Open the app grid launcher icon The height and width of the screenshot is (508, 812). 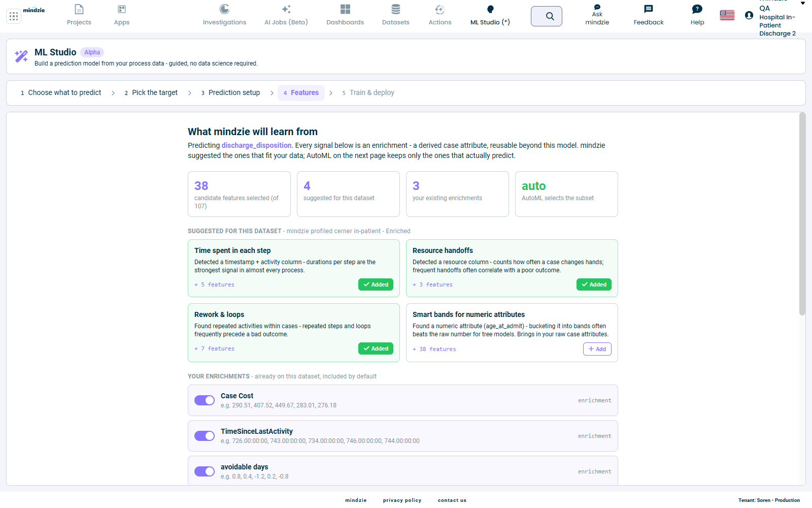[x=14, y=16]
